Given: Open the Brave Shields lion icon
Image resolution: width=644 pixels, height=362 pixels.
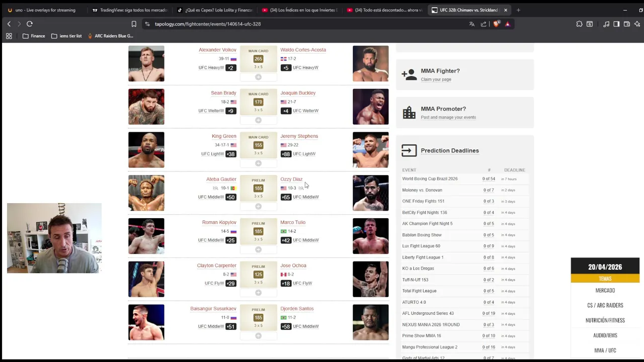Looking at the screenshot, I should click(x=496, y=24).
